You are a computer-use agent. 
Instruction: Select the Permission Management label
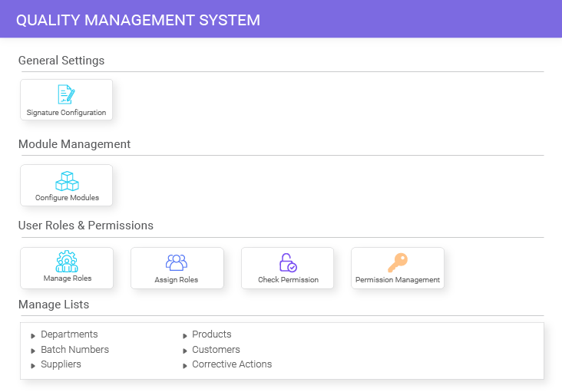(398, 279)
